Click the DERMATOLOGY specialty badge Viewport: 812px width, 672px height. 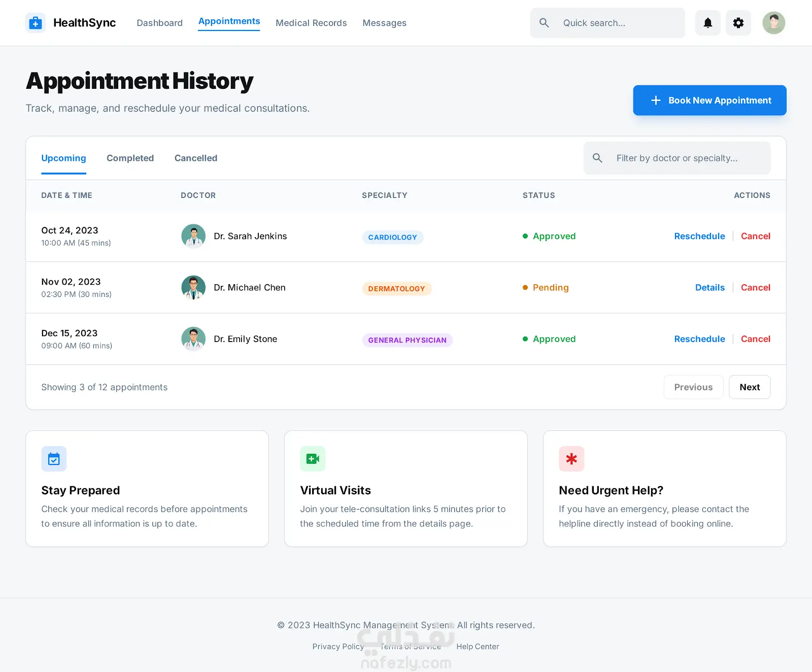coord(397,289)
